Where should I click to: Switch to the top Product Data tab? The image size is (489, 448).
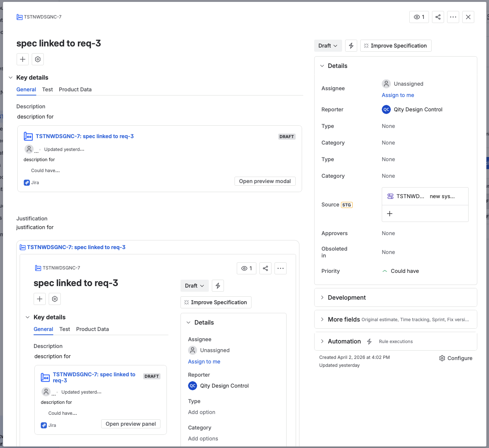[x=75, y=89]
